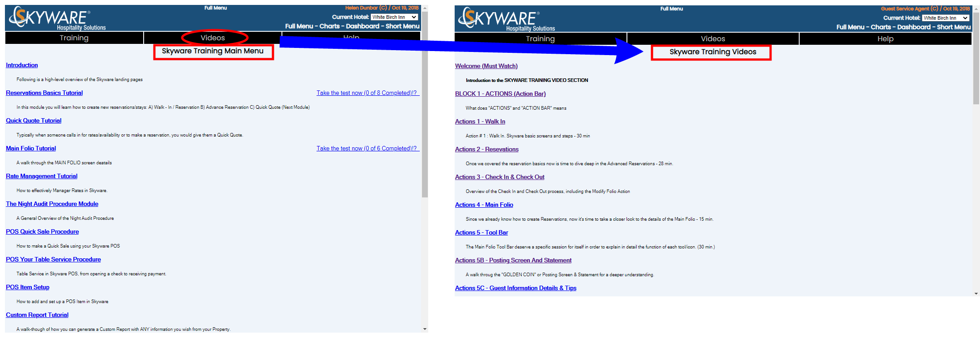
Task: Open POS Item Setup link
Action: pos(28,287)
